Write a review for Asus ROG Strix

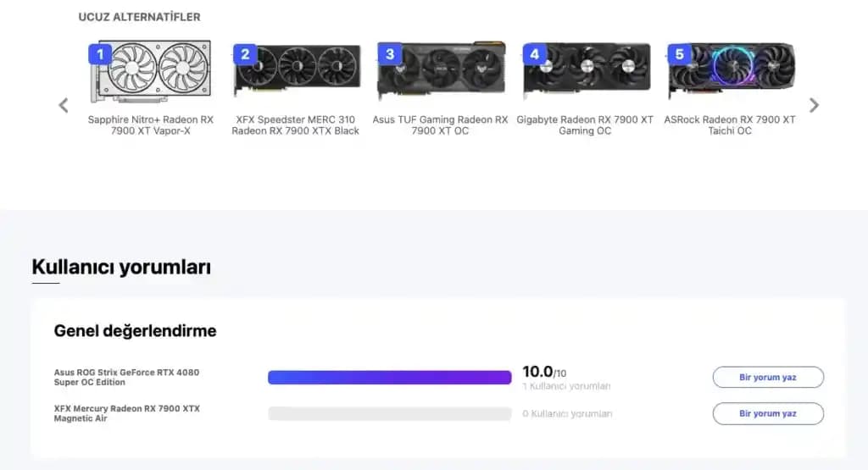pyautogui.click(x=768, y=378)
